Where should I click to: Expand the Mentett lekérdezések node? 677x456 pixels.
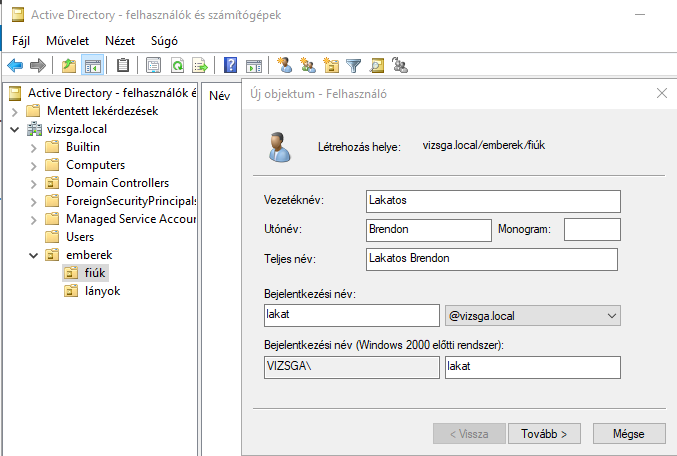(x=15, y=111)
